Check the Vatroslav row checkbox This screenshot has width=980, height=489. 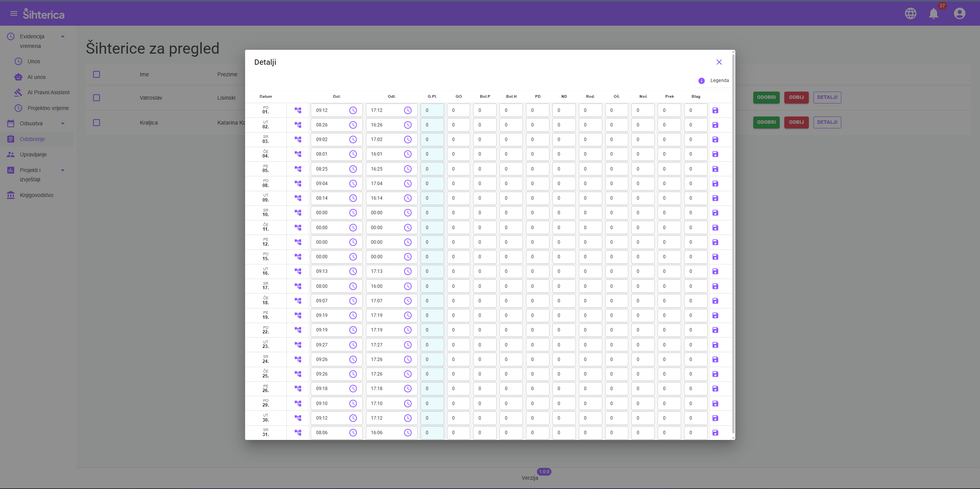tap(97, 98)
